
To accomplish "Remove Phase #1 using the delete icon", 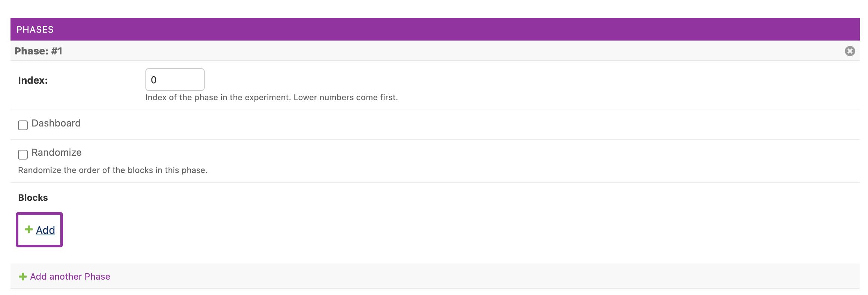I will click(x=850, y=51).
